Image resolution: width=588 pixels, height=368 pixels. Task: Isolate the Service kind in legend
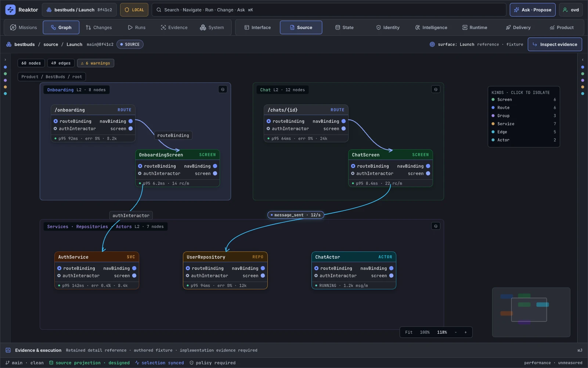coord(524,124)
